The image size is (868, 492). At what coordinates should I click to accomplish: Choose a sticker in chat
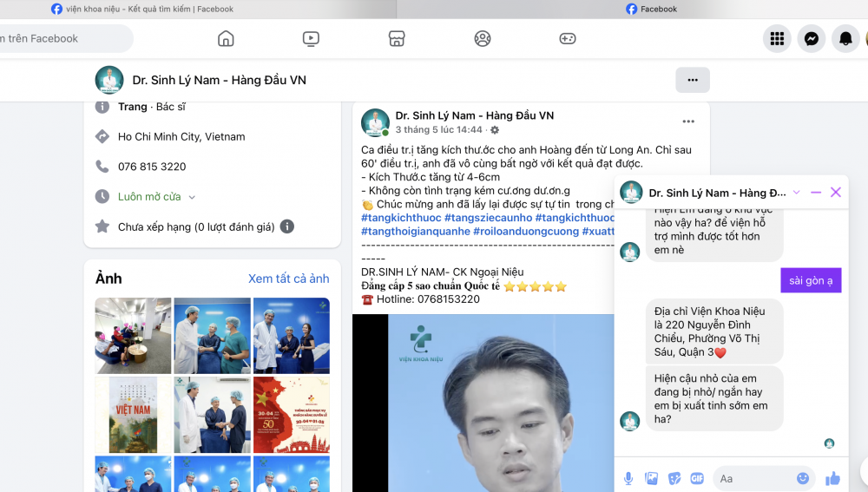click(x=674, y=479)
